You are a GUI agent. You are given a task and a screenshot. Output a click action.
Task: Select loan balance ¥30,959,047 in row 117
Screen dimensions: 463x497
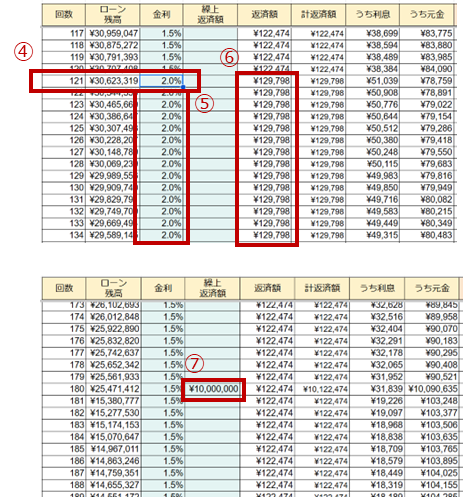tap(113, 33)
